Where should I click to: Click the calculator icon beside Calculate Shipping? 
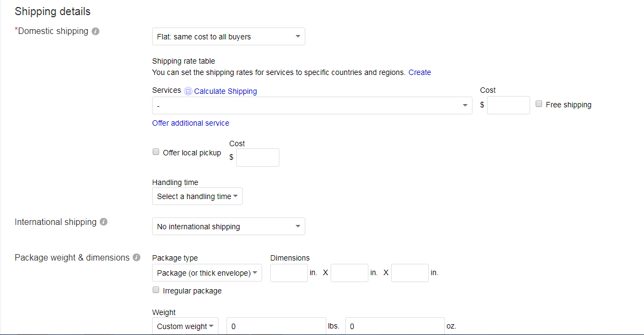pos(188,92)
